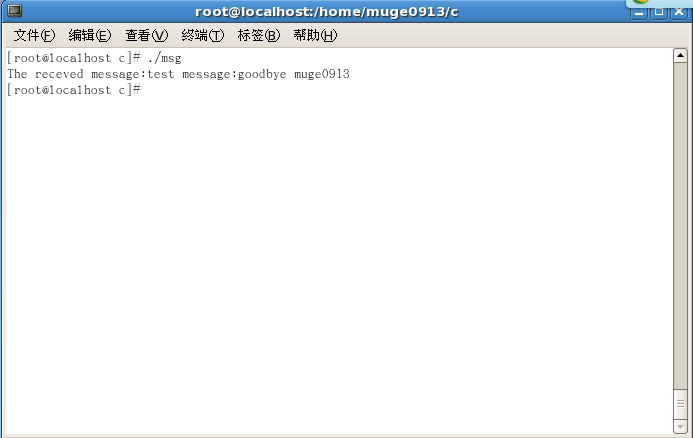
Task: Click the root@localhost:/home/muge0913/c title text
Action: pos(327,11)
